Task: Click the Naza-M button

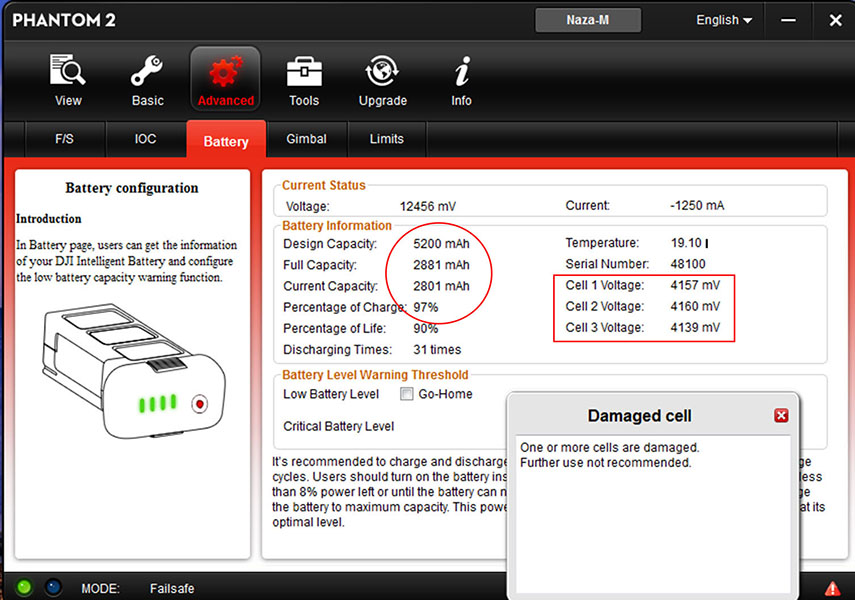Action: pos(588,20)
